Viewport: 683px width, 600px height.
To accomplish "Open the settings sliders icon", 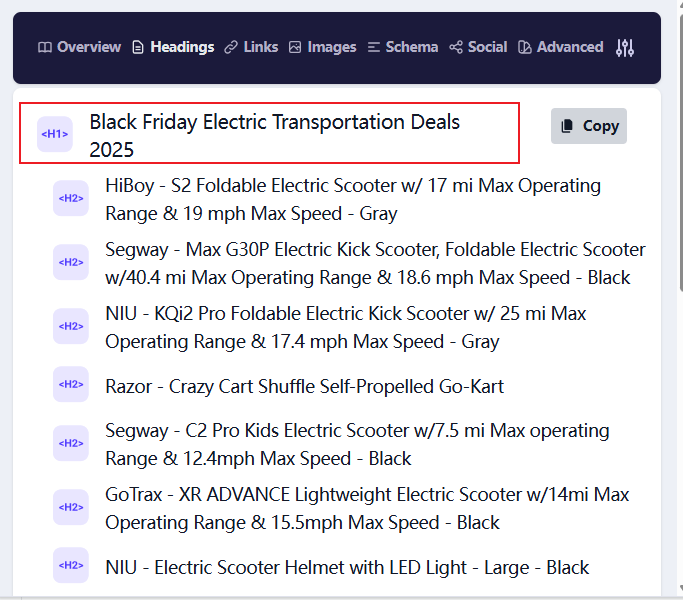I will tap(625, 47).
